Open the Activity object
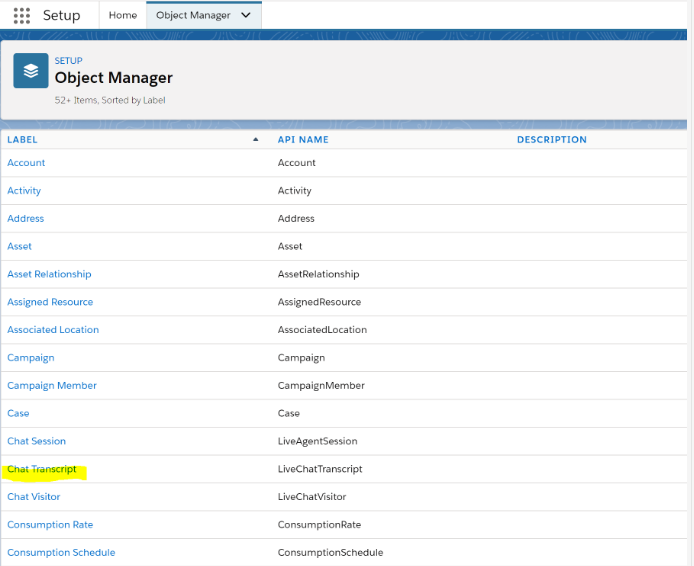 [24, 191]
